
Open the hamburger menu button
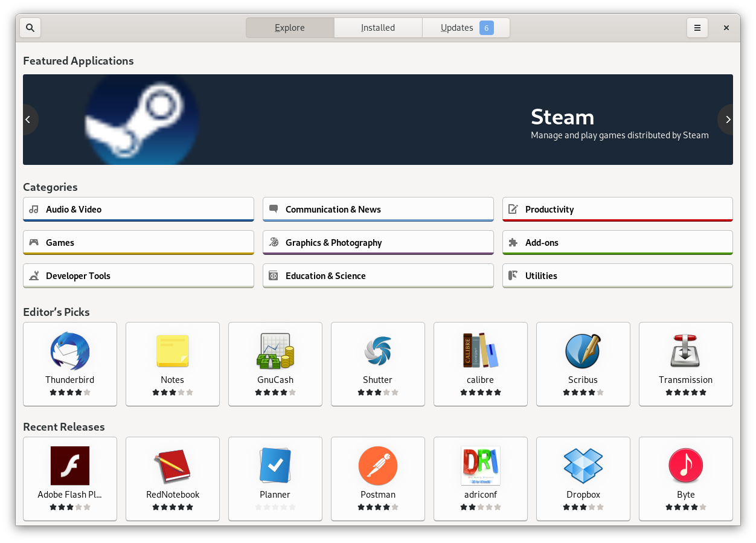697,28
